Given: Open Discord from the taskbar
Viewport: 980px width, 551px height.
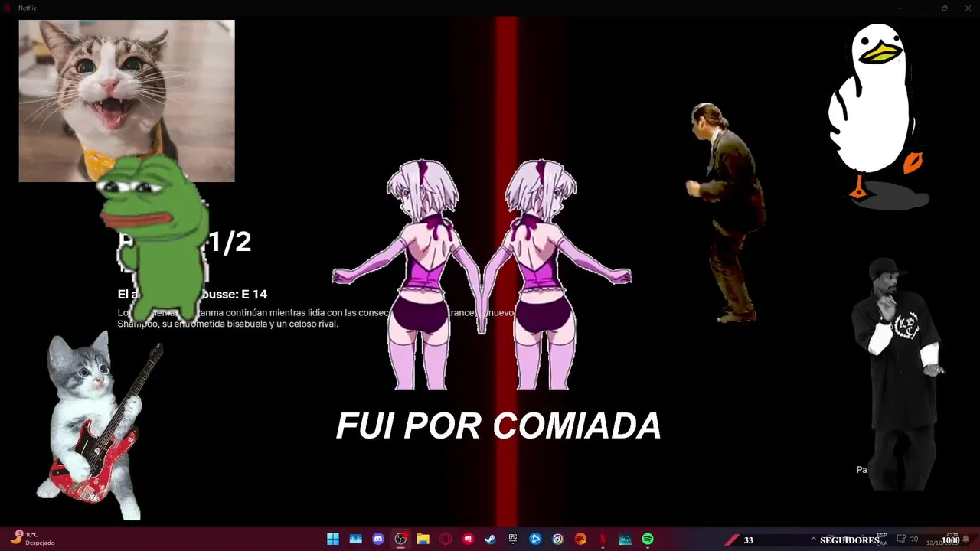Looking at the screenshot, I should click(378, 539).
